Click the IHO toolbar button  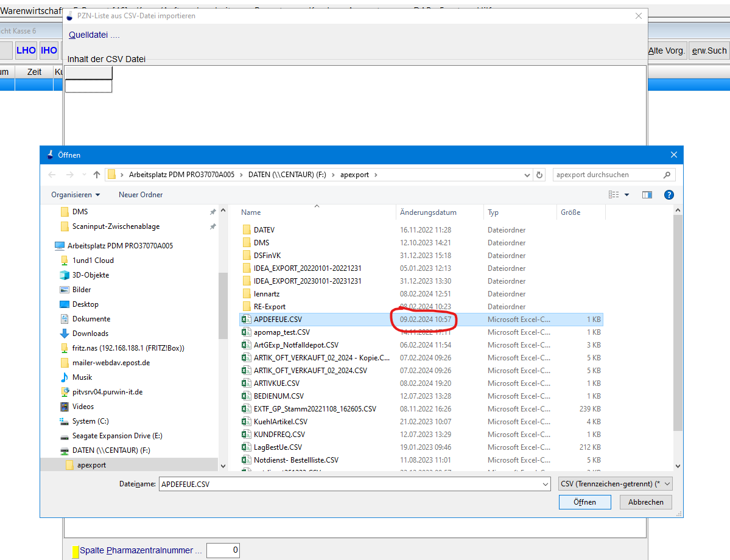point(49,51)
